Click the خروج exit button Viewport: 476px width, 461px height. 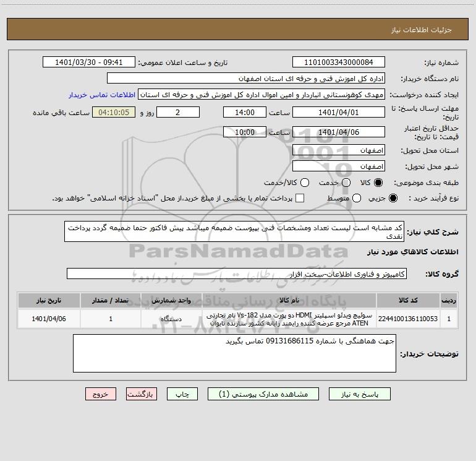(x=101, y=394)
